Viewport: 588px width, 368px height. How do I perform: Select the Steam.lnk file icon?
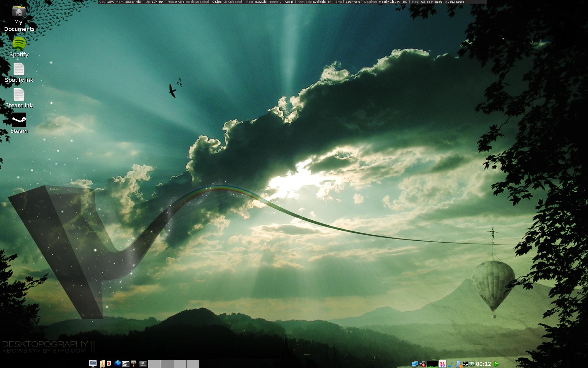pos(19,94)
